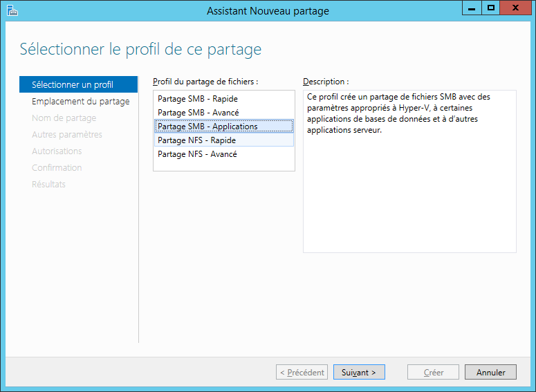Screen dimensions: 536x392
Task: Click the Précédent button
Action: 302,372
